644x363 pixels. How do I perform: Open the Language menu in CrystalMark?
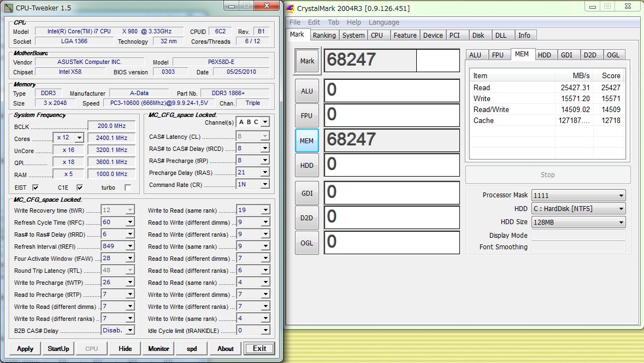(383, 22)
